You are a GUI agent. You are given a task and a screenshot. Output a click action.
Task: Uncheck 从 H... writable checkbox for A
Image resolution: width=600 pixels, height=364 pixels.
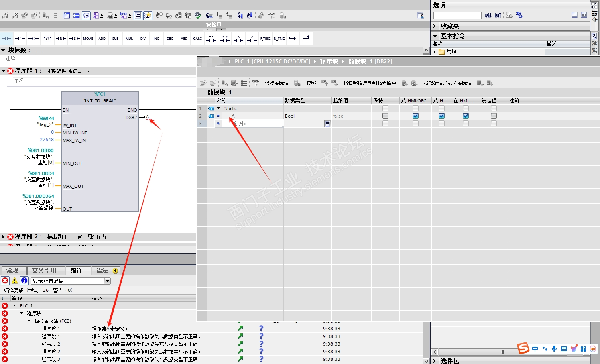point(441,116)
